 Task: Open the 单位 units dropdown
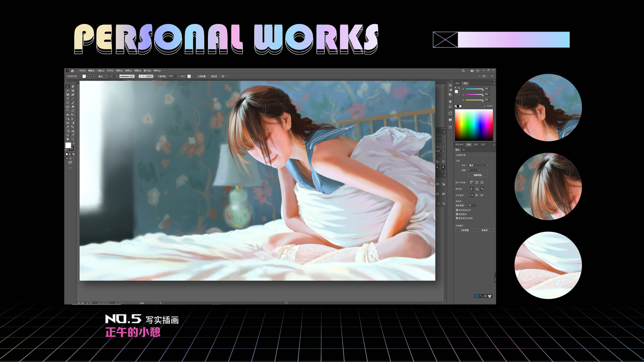coord(479,165)
